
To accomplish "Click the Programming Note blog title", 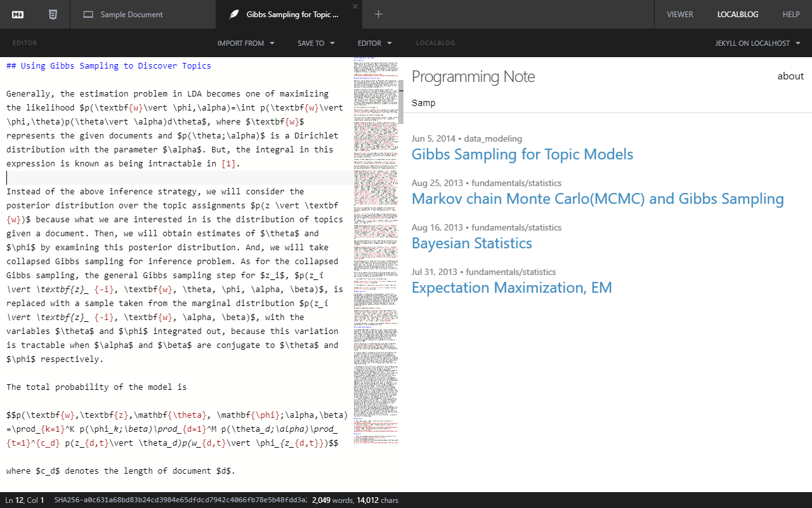I will (473, 77).
